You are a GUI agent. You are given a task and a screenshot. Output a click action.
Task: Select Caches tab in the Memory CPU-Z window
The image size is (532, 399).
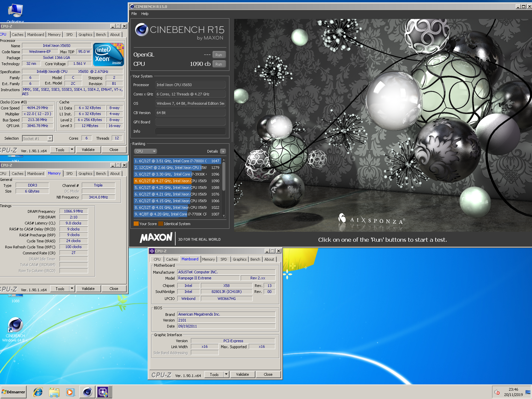(18, 174)
